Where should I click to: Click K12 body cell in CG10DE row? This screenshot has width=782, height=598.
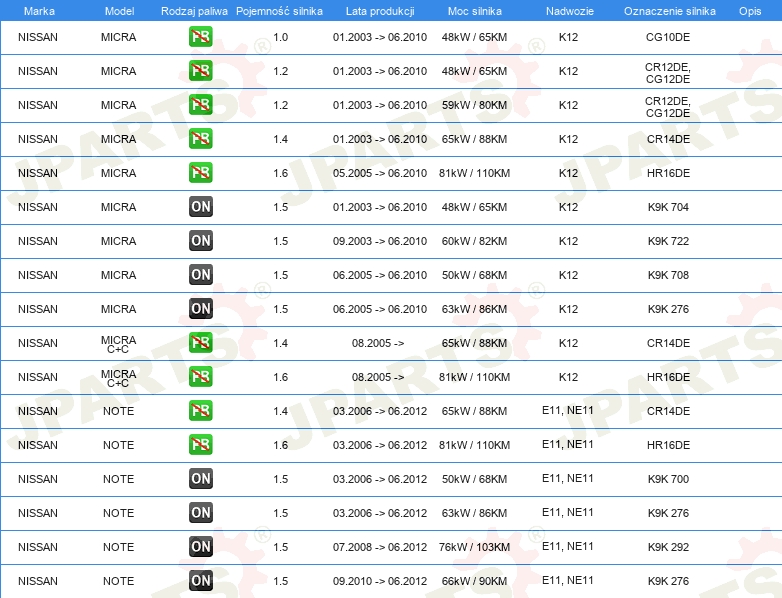click(568, 37)
